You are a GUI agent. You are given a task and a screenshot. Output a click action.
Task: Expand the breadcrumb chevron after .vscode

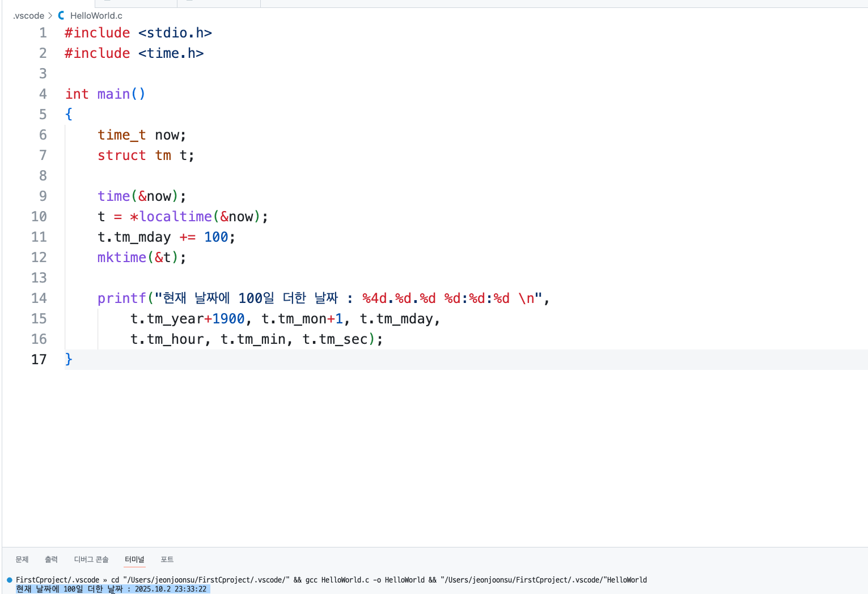[50, 15]
